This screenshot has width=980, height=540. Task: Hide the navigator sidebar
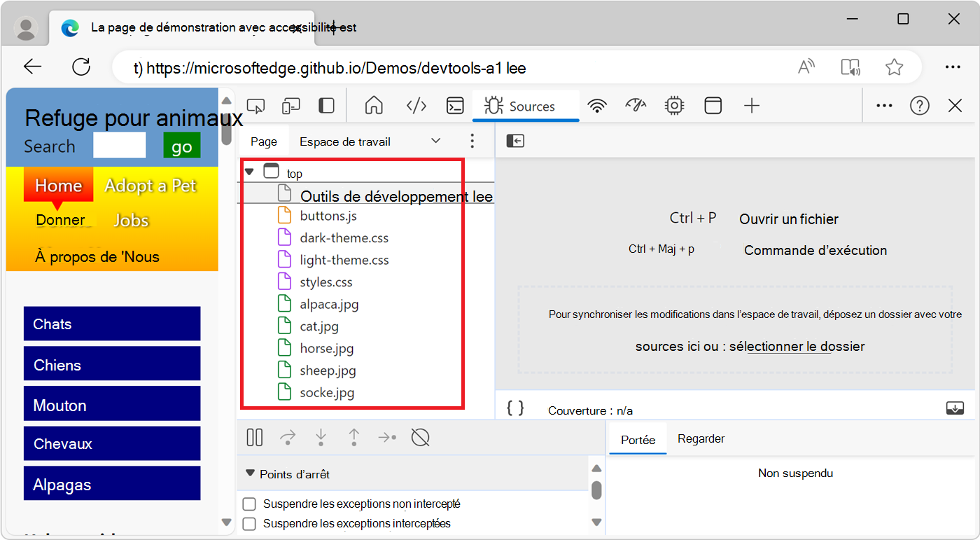515,141
